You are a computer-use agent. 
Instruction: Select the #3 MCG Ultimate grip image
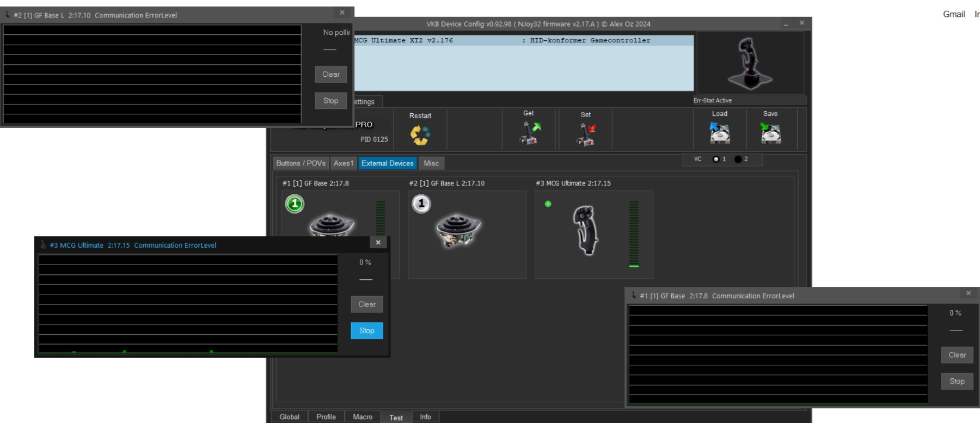click(x=585, y=230)
